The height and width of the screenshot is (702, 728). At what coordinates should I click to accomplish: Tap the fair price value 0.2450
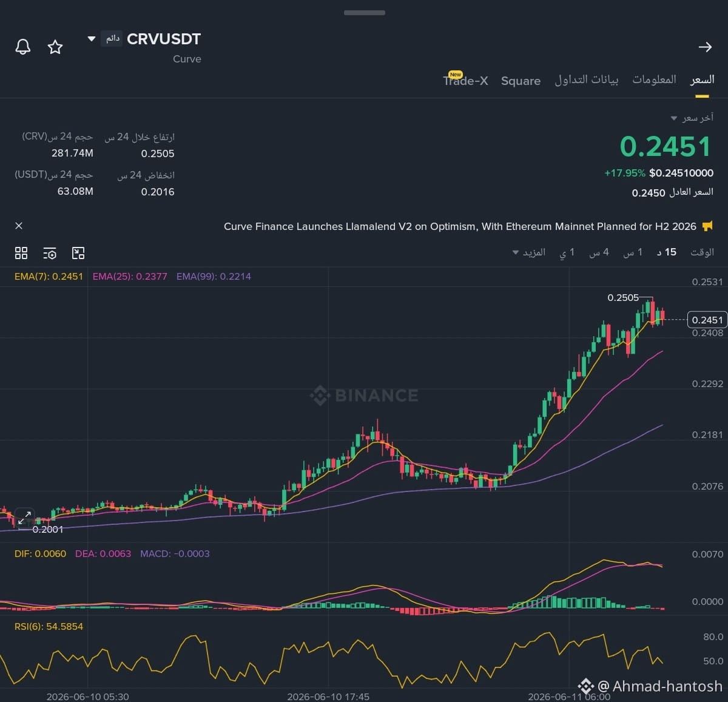coord(649,193)
